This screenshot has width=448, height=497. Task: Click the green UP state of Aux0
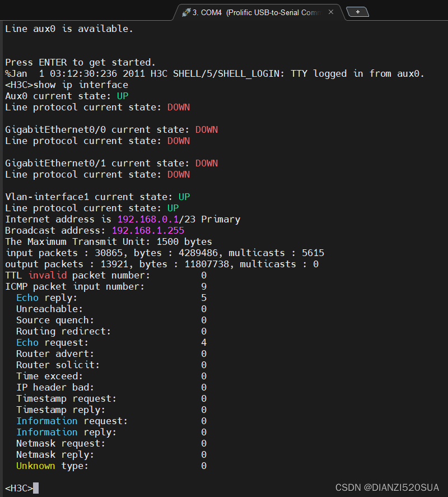(123, 96)
